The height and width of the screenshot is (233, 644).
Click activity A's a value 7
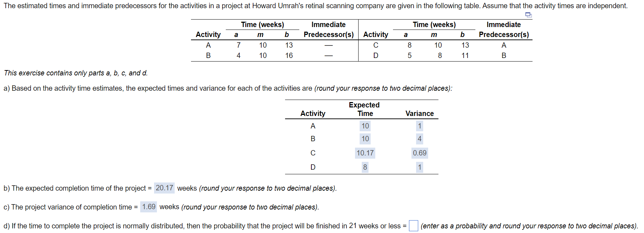(239, 45)
